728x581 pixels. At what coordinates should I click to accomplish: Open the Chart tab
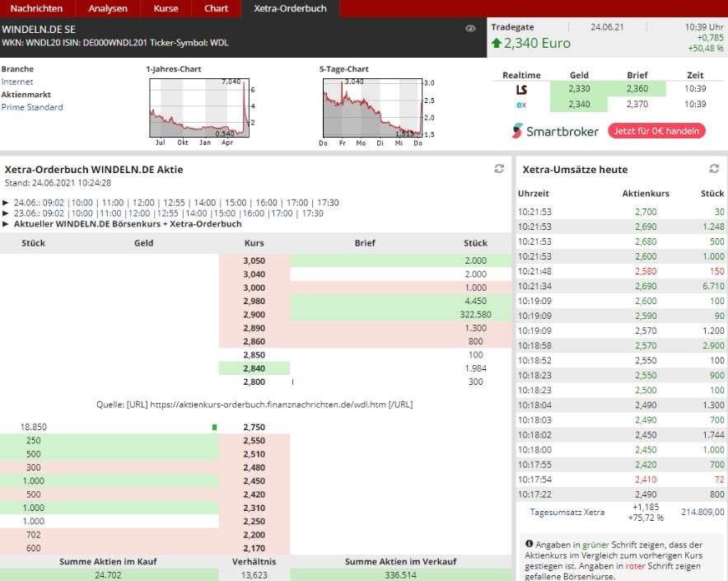pyautogui.click(x=216, y=8)
